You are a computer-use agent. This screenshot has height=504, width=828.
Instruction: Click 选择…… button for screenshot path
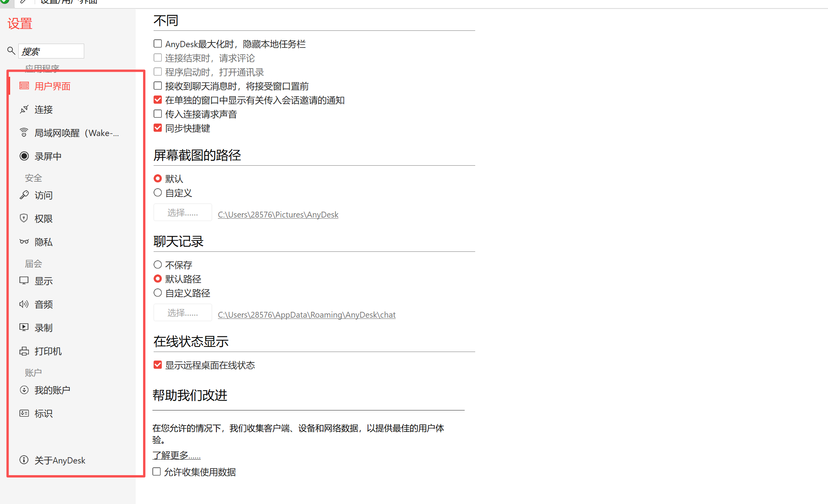pos(182,212)
